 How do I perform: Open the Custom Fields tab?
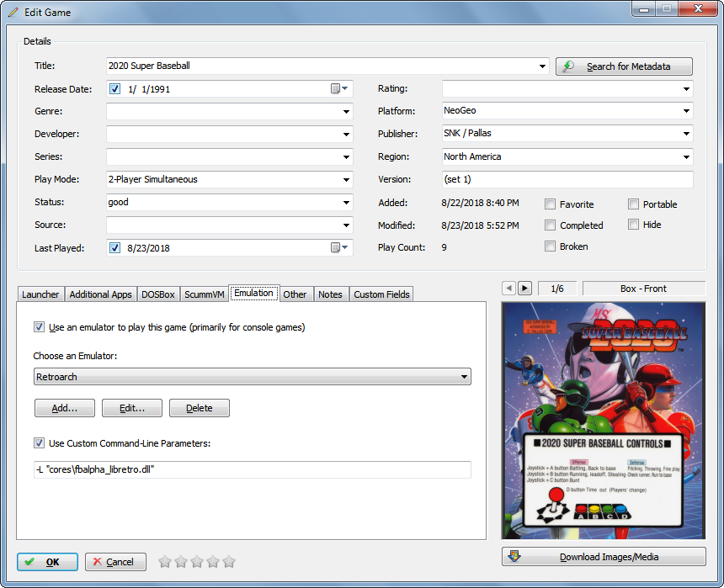[x=381, y=294]
